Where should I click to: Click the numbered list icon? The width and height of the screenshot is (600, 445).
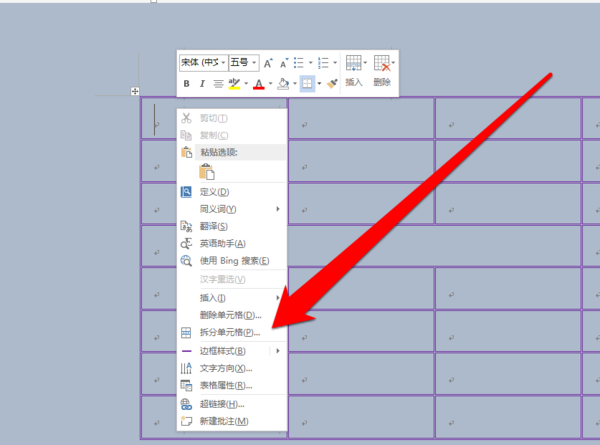pos(323,63)
